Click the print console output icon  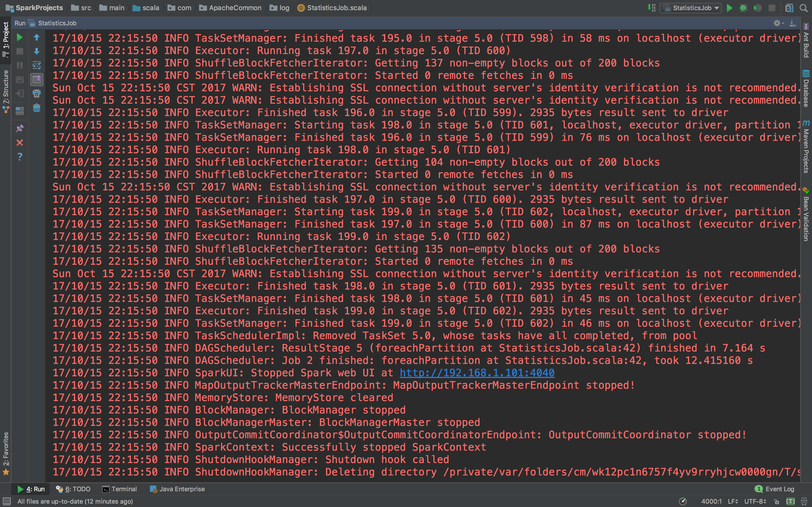37,93
